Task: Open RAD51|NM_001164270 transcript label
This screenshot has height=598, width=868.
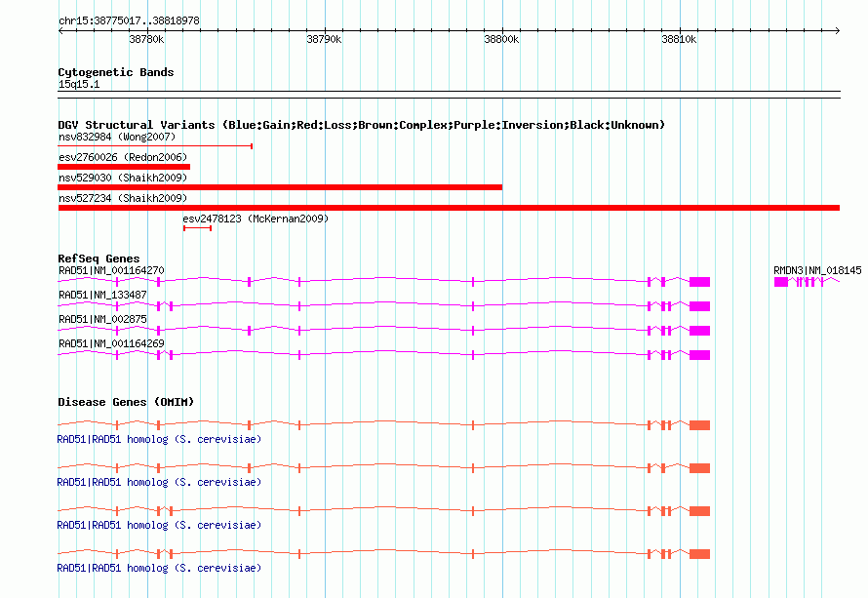Action: click(x=111, y=270)
